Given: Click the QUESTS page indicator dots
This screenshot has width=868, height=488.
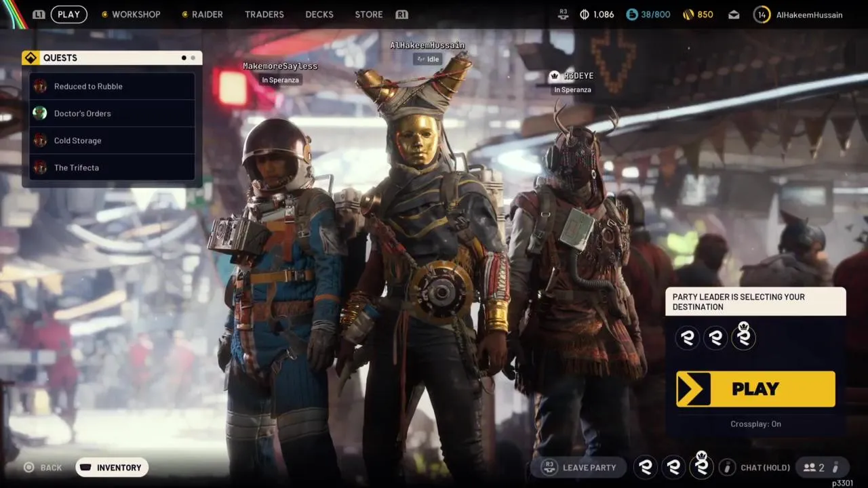Looking at the screenshot, I should pos(188,58).
